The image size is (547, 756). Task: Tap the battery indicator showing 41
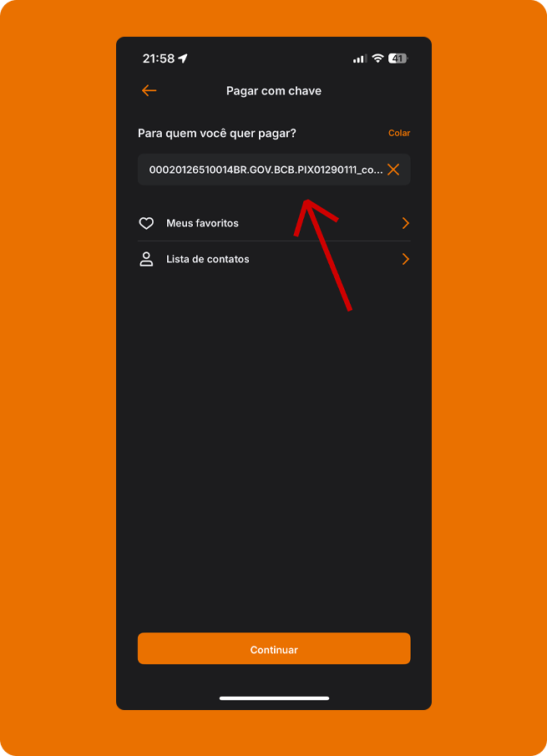coord(398,58)
